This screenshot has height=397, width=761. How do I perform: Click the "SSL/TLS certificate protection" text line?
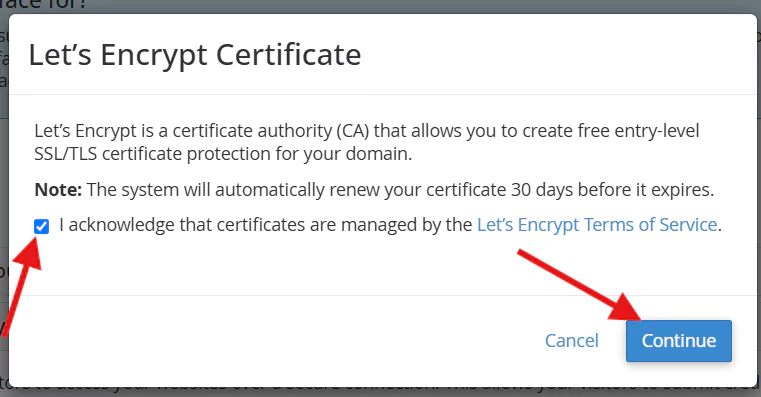pyautogui.click(x=223, y=154)
